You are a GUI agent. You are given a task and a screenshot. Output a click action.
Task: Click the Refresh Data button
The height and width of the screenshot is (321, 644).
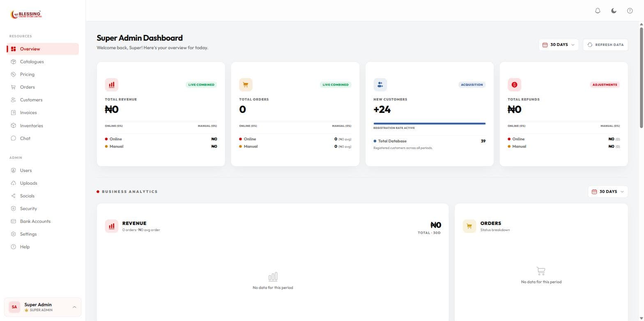pos(605,45)
